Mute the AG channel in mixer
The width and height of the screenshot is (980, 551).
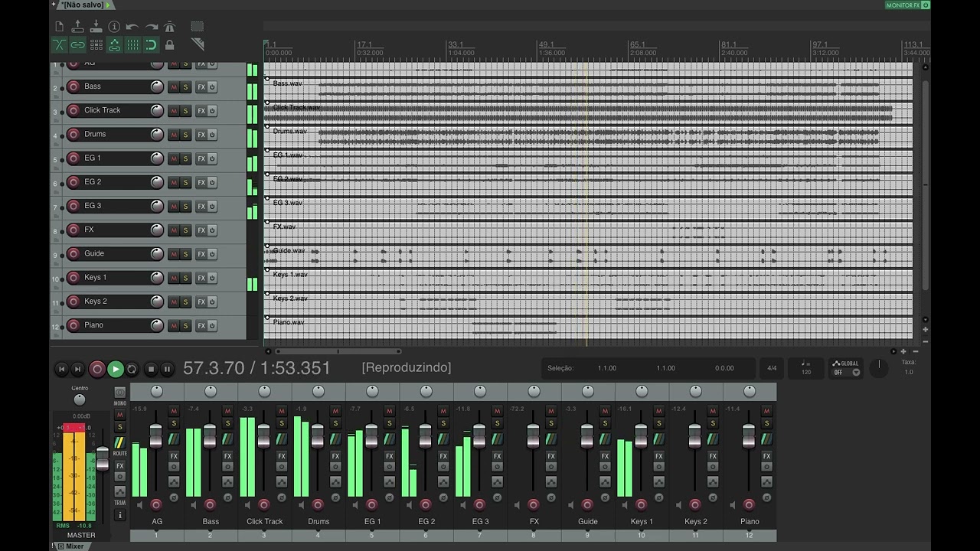point(173,412)
